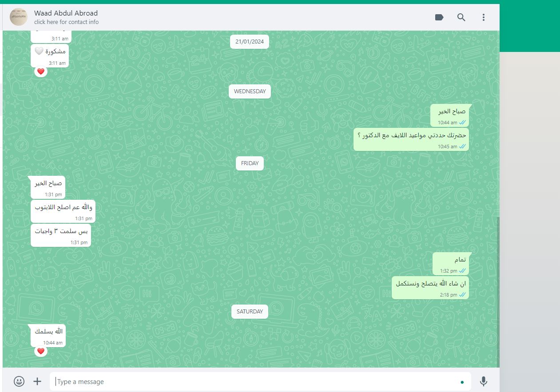Screen dimensions: 560x392
Task: Click the SATURDAY date separator
Action: (x=250, y=312)
